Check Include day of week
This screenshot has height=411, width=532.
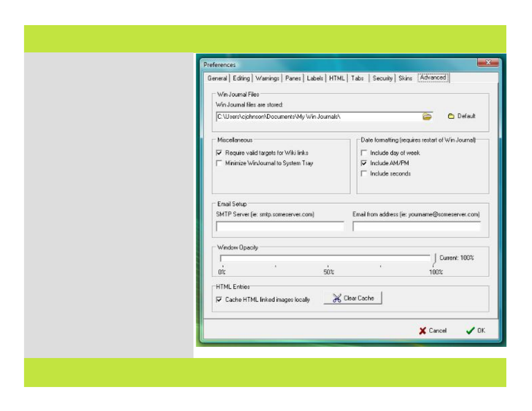[x=364, y=153]
